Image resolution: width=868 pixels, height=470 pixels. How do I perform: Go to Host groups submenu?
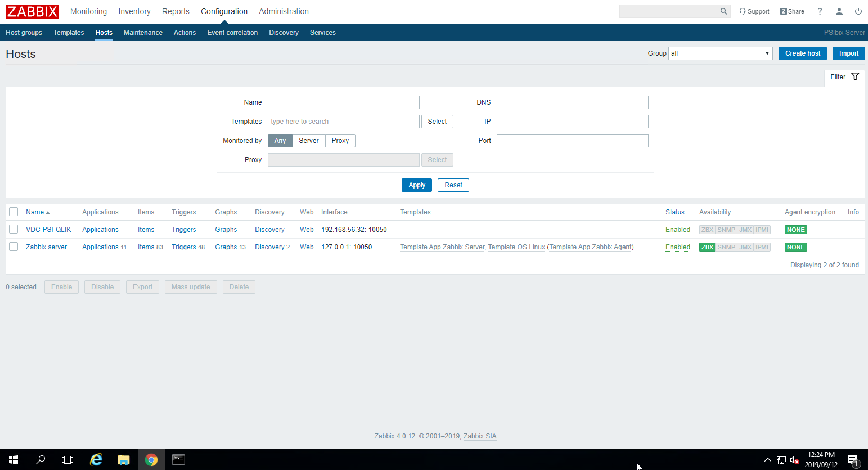(x=24, y=33)
